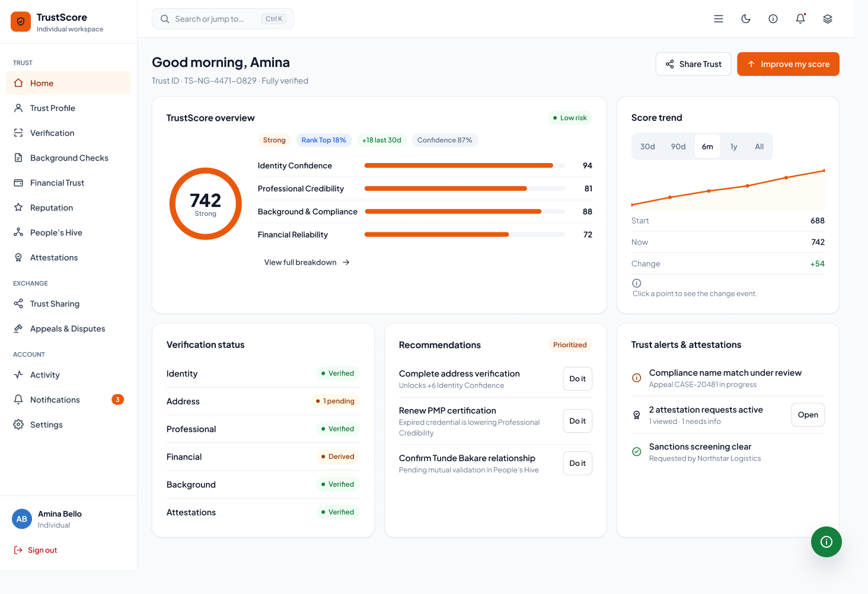Select the 1y range in Score trend
Viewport: 868px width, 594px height.
(x=734, y=146)
